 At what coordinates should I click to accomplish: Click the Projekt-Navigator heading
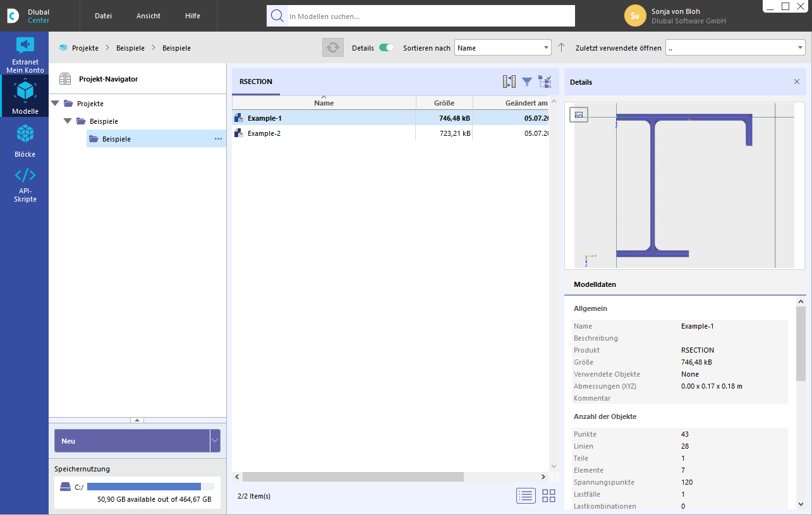coord(109,79)
